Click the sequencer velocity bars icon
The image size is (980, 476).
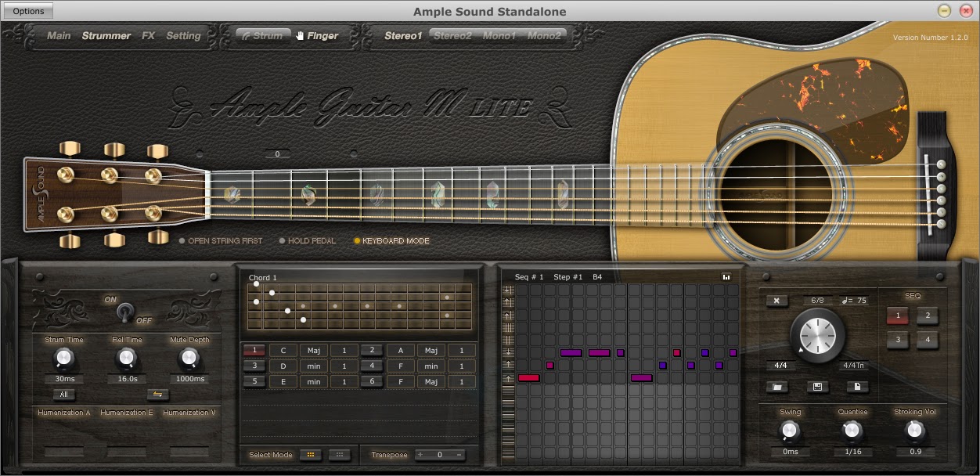click(x=726, y=276)
